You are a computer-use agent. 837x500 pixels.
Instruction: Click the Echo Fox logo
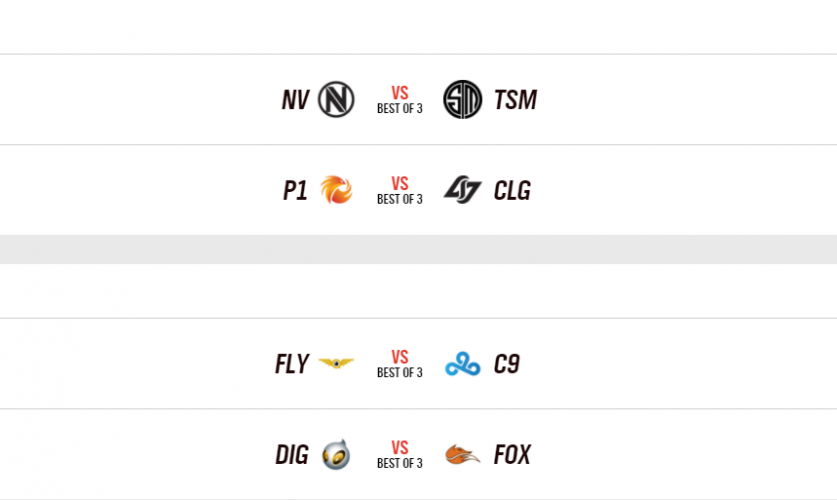(x=462, y=455)
